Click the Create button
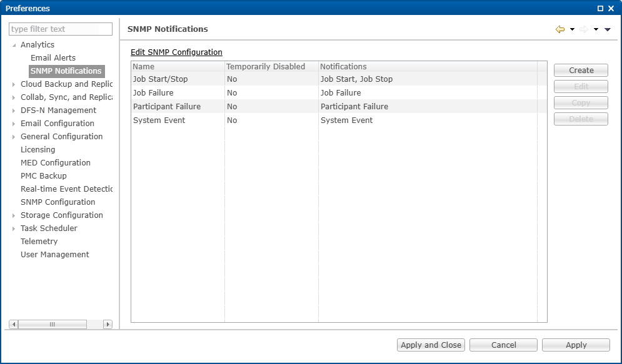The width and height of the screenshot is (622, 364). 581,70
